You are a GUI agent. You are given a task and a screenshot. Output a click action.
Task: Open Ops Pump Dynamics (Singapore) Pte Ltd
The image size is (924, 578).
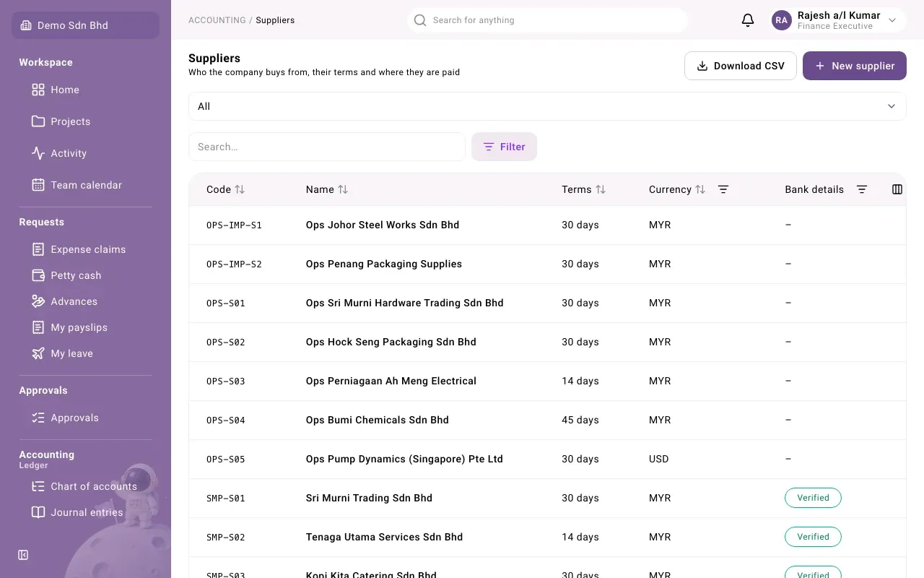click(x=404, y=459)
